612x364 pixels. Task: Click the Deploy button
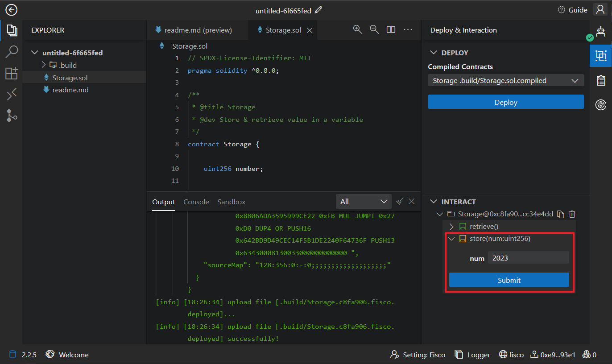505,102
